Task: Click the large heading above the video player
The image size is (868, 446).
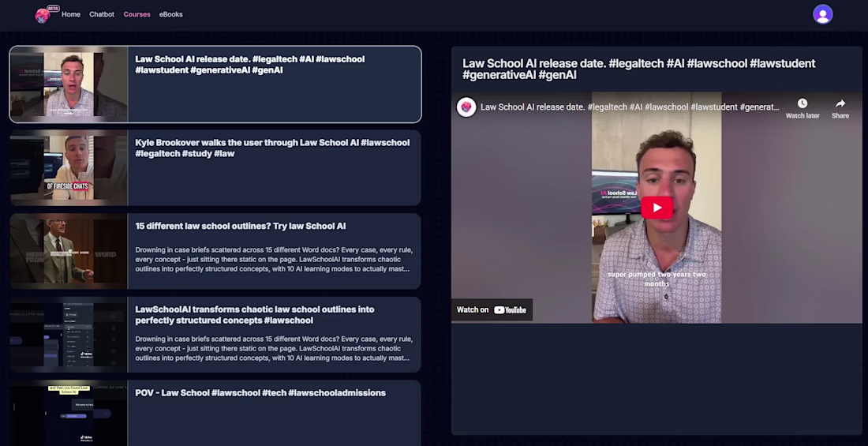Action: click(x=639, y=69)
